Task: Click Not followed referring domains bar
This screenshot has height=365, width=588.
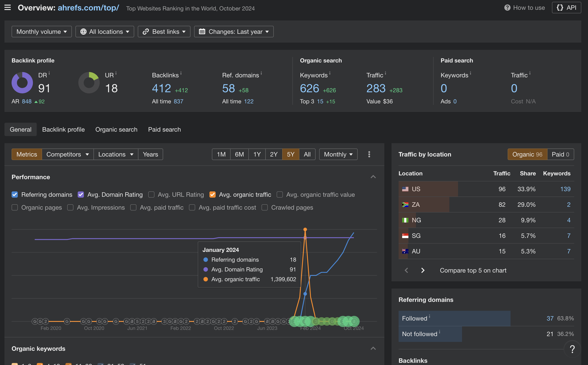Action: coord(430,334)
